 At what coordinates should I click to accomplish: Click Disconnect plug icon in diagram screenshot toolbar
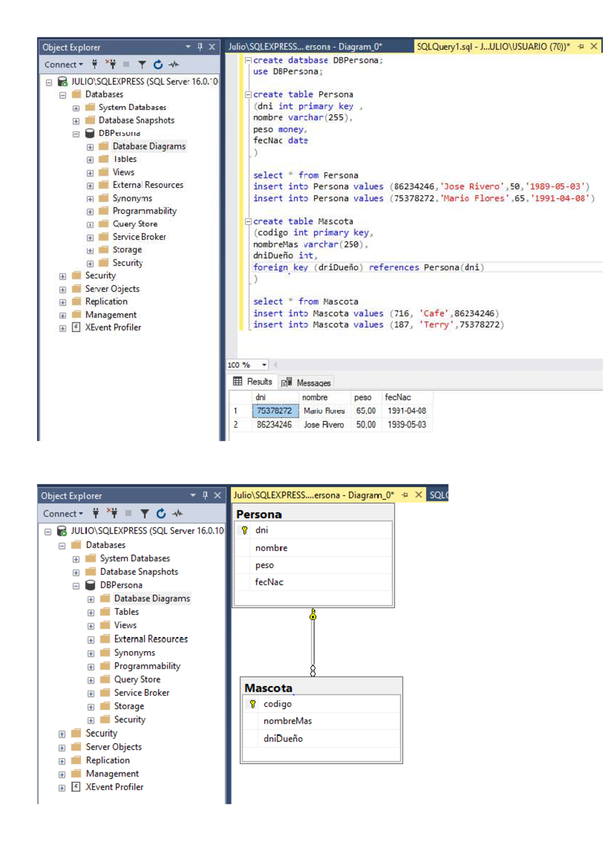[113, 513]
